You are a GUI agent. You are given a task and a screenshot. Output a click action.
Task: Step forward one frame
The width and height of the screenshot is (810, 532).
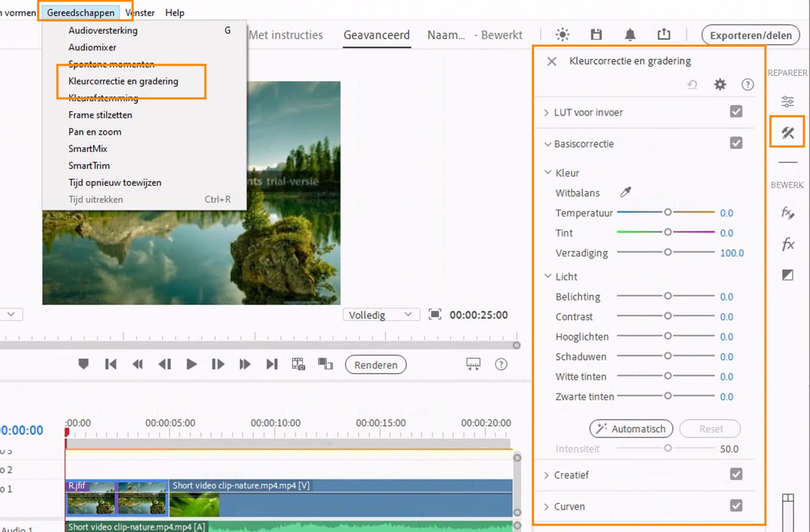[218, 364]
